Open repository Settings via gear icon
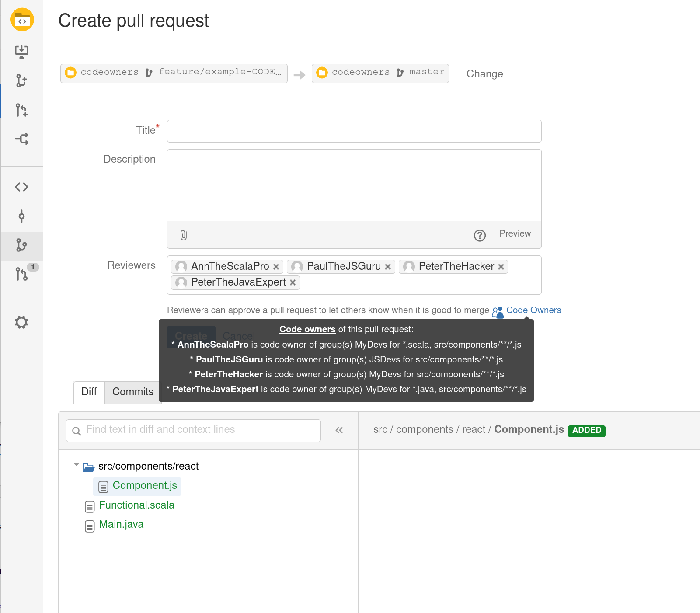 click(x=21, y=322)
